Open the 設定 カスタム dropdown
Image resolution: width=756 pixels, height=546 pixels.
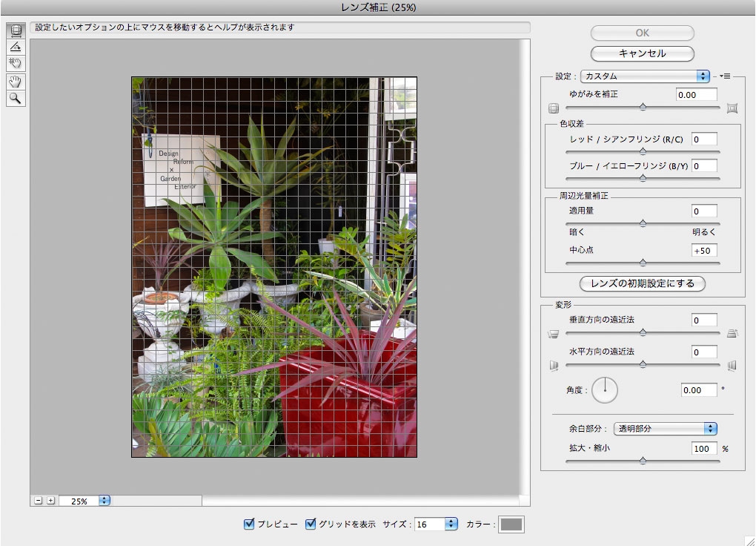pyautogui.click(x=645, y=76)
